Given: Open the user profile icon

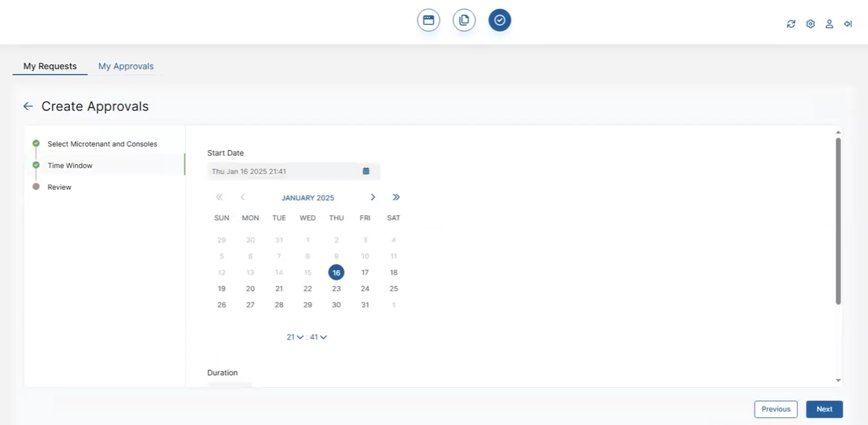Looking at the screenshot, I should coord(829,23).
